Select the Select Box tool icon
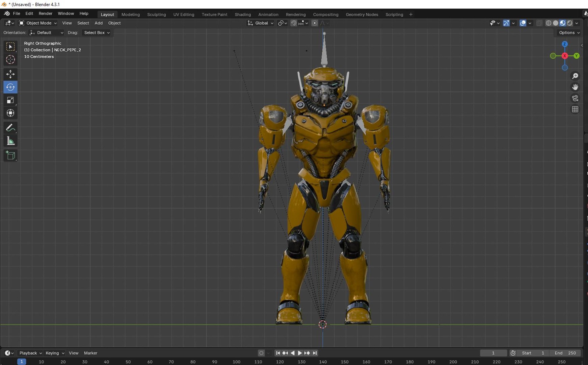The width and height of the screenshot is (588, 365). [10, 47]
